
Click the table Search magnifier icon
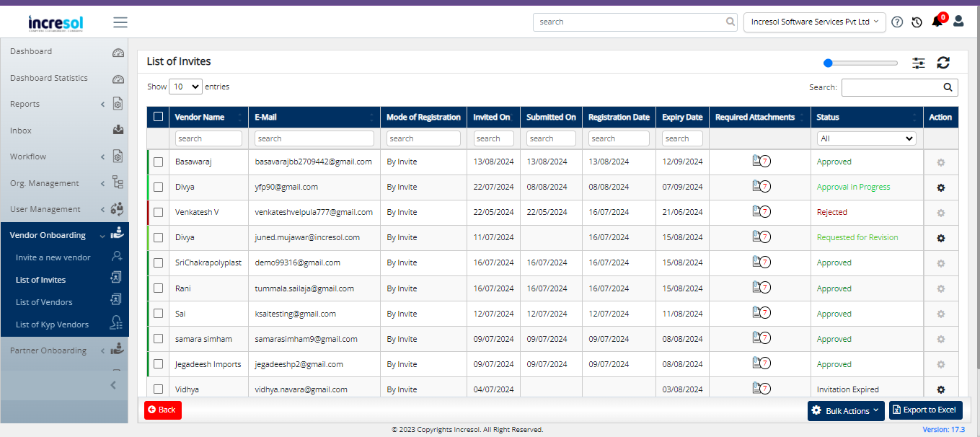click(x=948, y=87)
